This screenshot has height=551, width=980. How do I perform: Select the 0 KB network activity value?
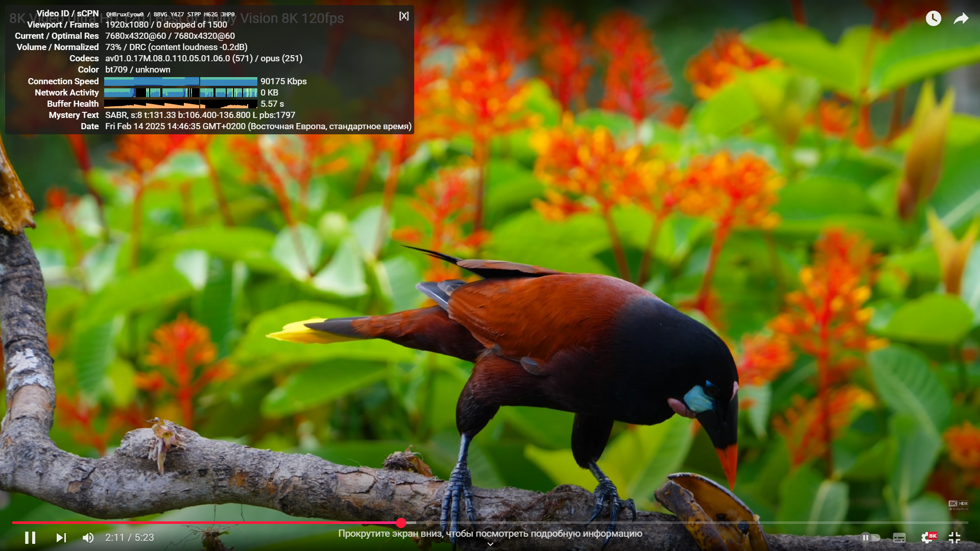269,92
